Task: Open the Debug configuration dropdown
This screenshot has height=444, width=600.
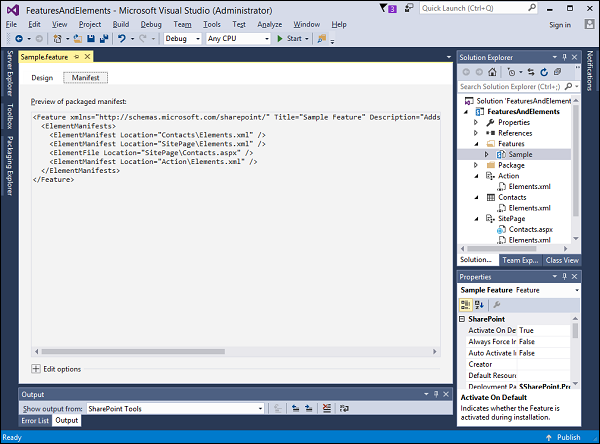Action: (x=182, y=39)
